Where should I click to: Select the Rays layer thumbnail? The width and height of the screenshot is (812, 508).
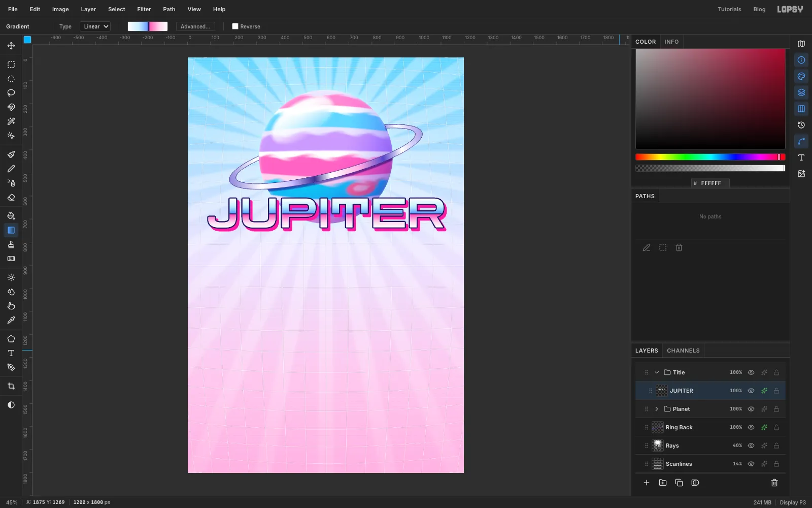(x=658, y=446)
